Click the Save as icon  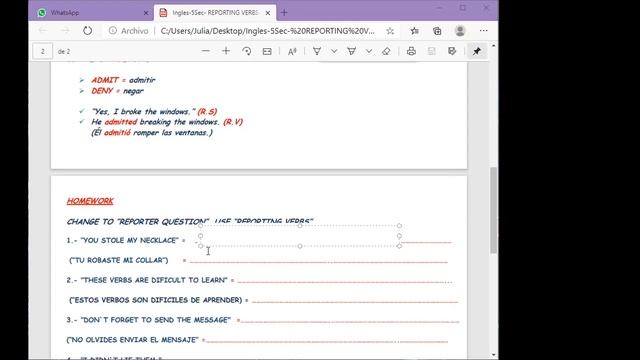coord(452,51)
